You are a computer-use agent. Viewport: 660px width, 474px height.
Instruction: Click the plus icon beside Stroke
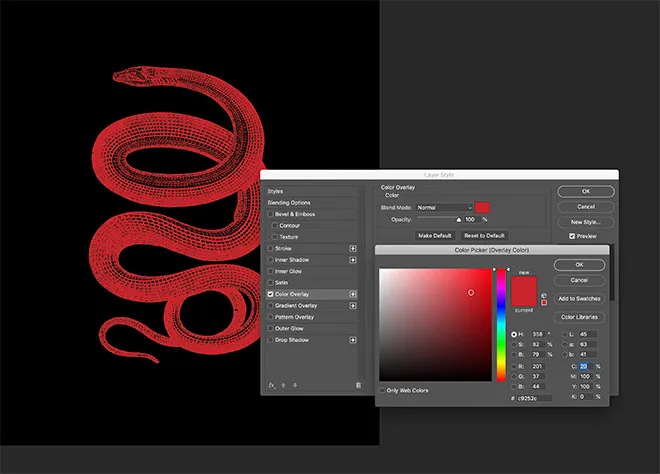click(x=353, y=248)
